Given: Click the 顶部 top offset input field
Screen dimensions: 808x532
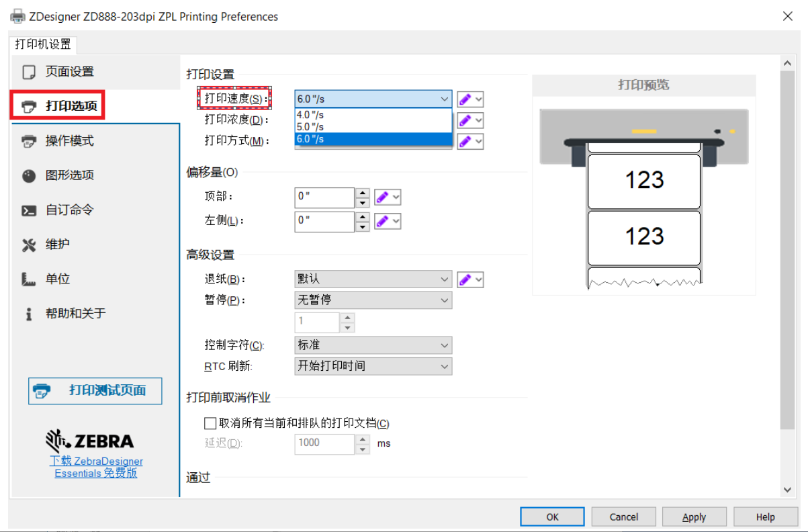Looking at the screenshot, I should click(x=324, y=197).
